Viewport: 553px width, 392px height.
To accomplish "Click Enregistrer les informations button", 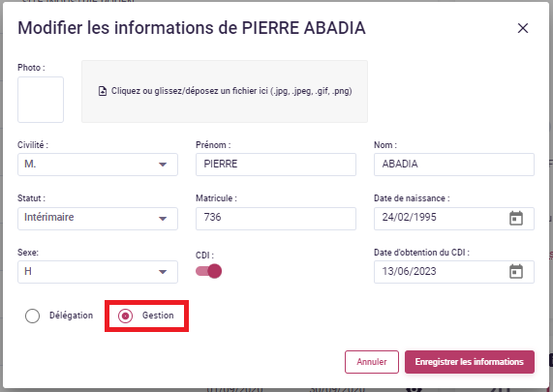I will (x=470, y=362).
